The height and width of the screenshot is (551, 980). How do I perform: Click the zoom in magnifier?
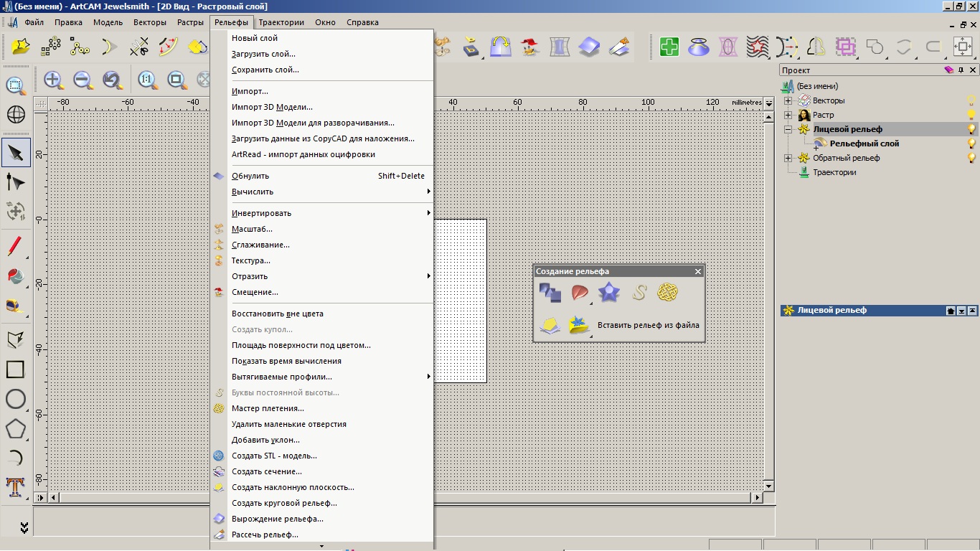54,80
